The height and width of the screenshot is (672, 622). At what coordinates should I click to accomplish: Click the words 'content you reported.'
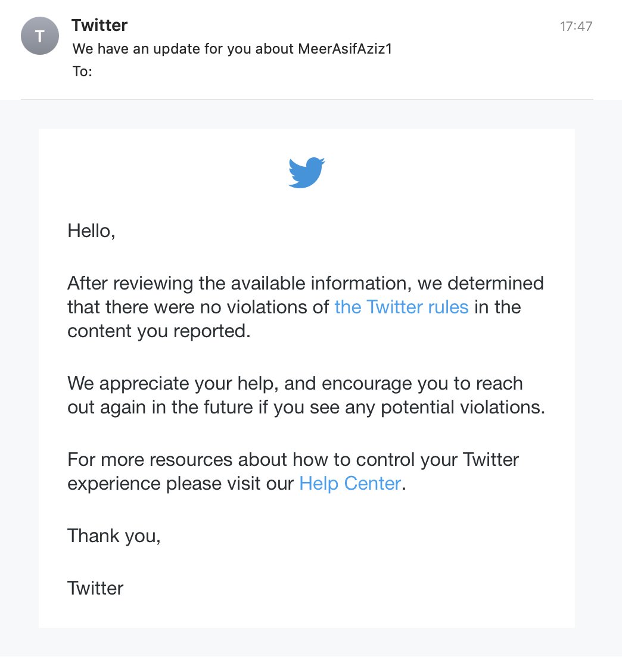point(158,331)
